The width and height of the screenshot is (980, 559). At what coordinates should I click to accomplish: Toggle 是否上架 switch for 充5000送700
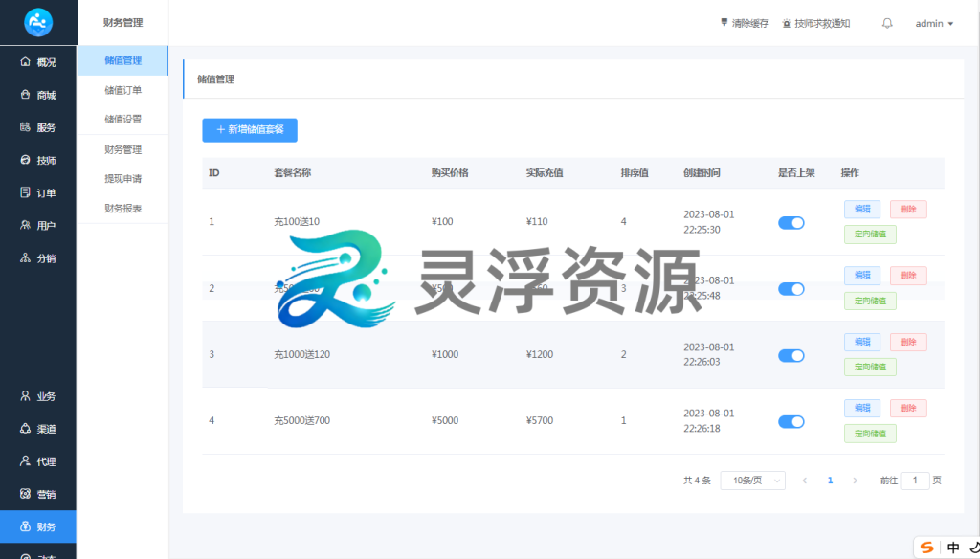click(x=791, y=421)
